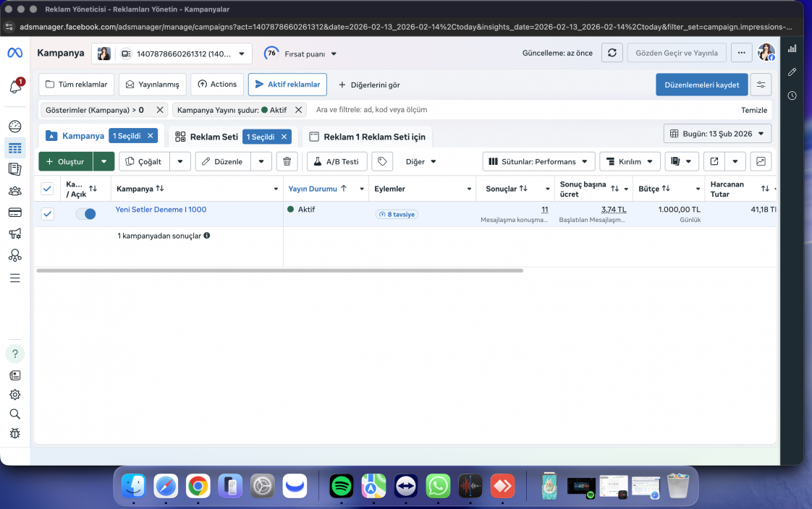Open the search icon in left sidebar
Screen dimensions: 812x509
pos(15,414)
